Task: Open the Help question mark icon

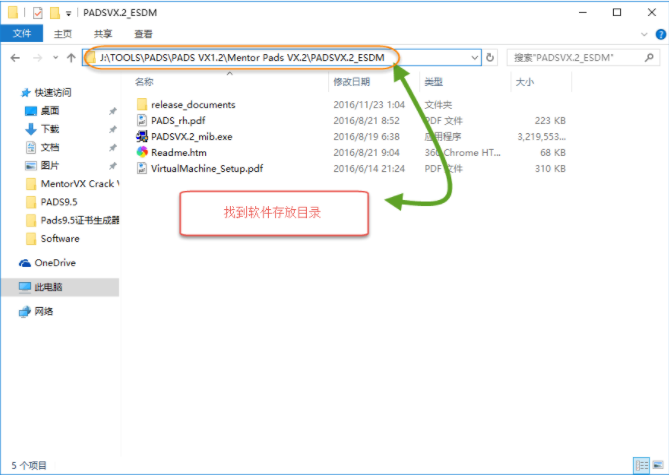Action: (x=660, y=35)
